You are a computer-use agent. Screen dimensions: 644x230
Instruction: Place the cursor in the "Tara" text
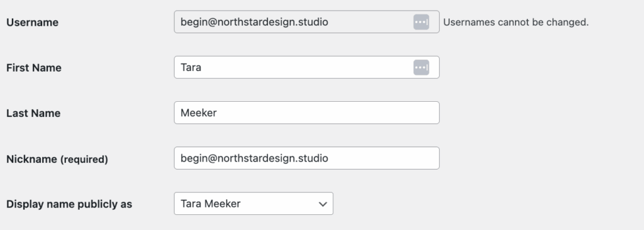tap(191, 67)
